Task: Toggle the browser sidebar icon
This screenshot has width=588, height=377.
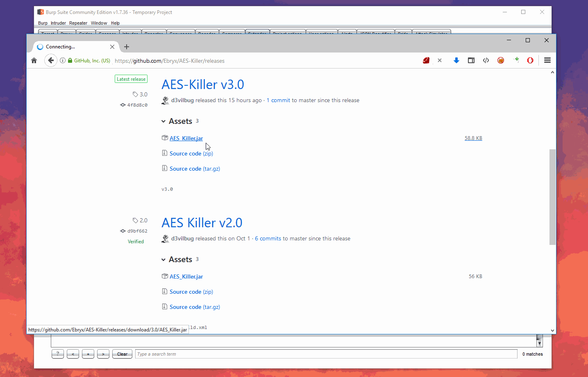Action: click(471, 60)
